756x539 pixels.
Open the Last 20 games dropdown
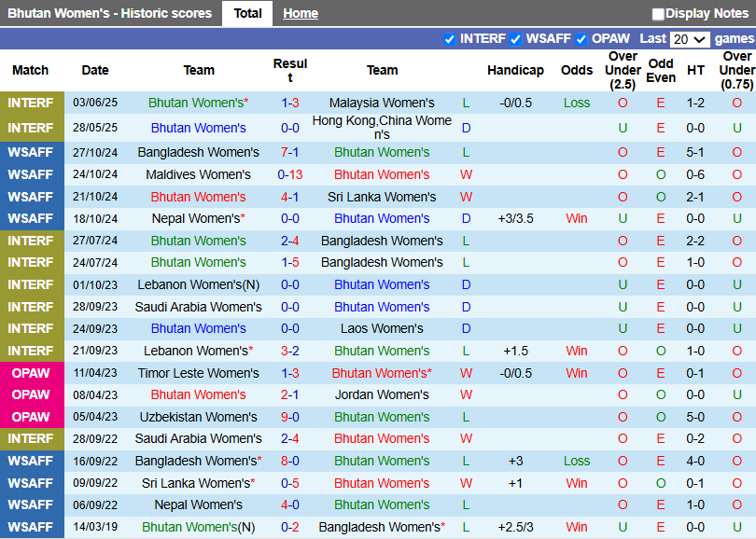point(690,39)
